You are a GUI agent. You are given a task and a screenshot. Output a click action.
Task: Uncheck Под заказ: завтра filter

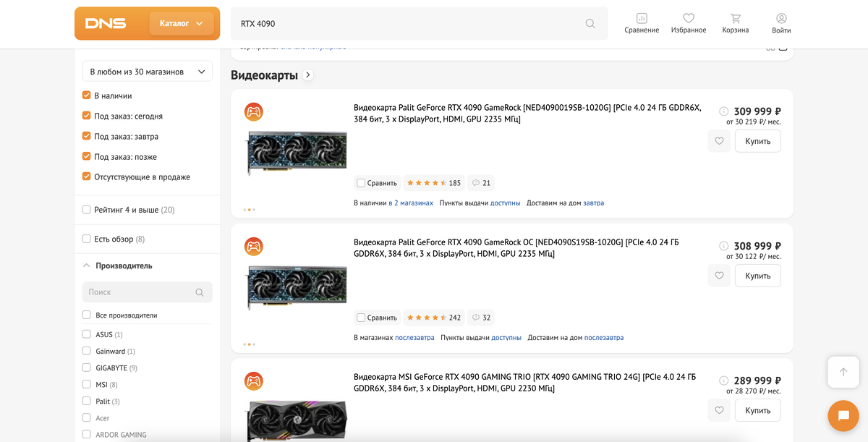click(87, 136)
